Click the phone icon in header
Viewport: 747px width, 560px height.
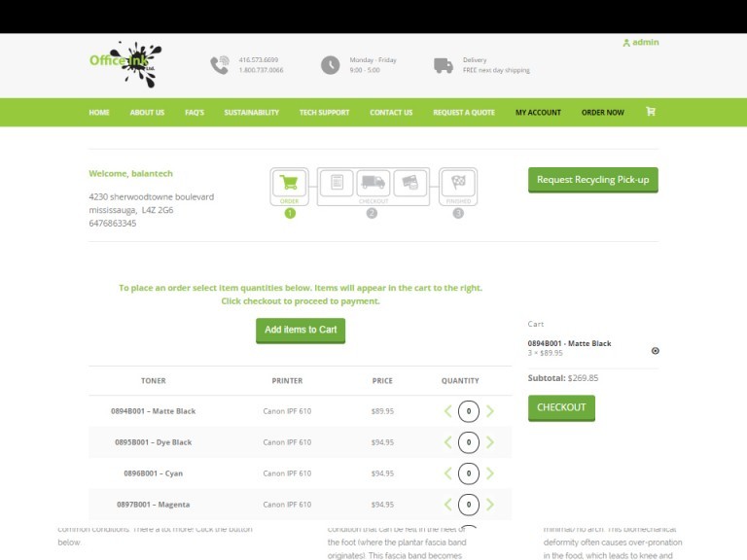(219, 65)
